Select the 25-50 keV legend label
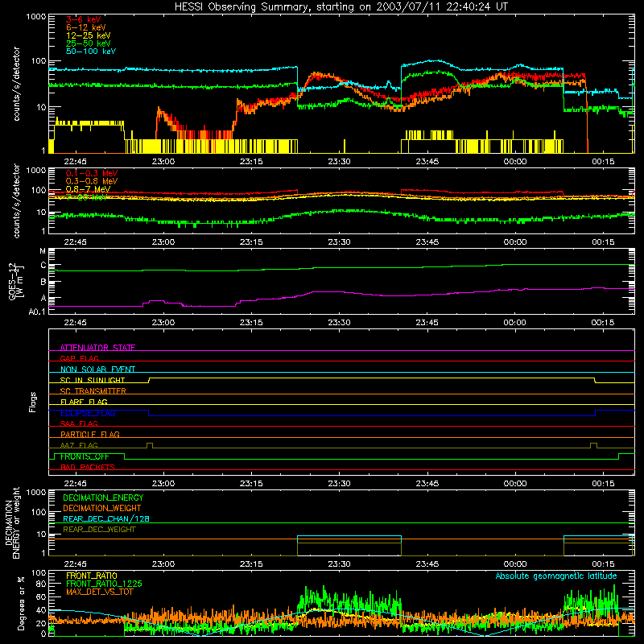This screenshot has height=644, width=644. tap(89, 43)
